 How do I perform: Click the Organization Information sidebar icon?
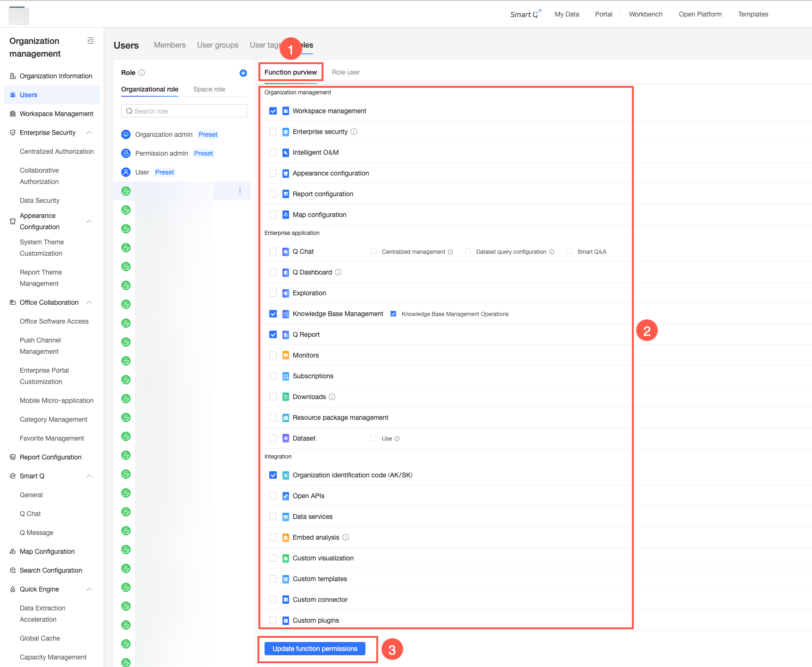coord(13,76)
